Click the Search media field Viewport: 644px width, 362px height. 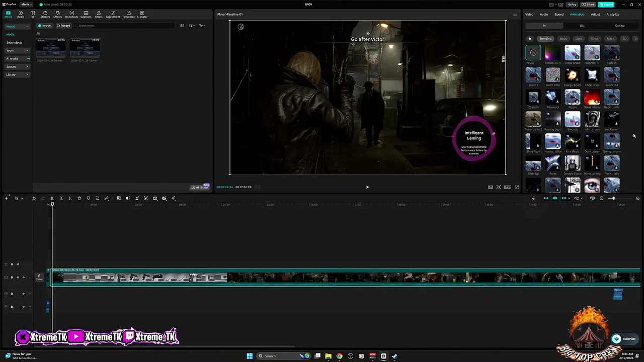pyautogui.click(x=123, y=26)
